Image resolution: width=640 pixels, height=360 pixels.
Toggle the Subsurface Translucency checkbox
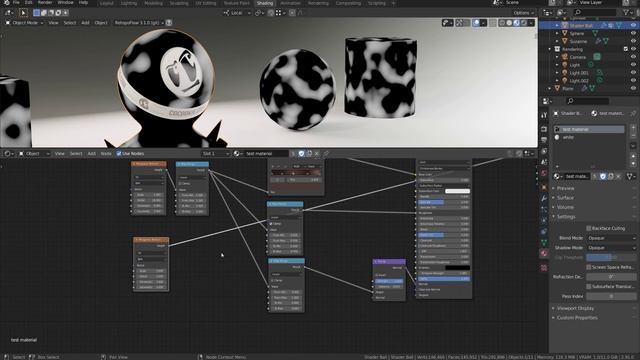coord(588,287)
